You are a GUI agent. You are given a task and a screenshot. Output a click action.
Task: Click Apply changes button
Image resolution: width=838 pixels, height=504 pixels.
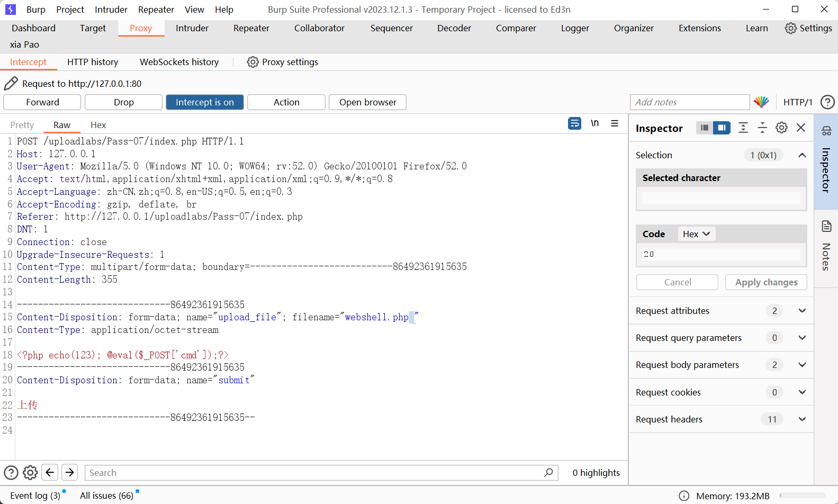[x=766, y=282]
